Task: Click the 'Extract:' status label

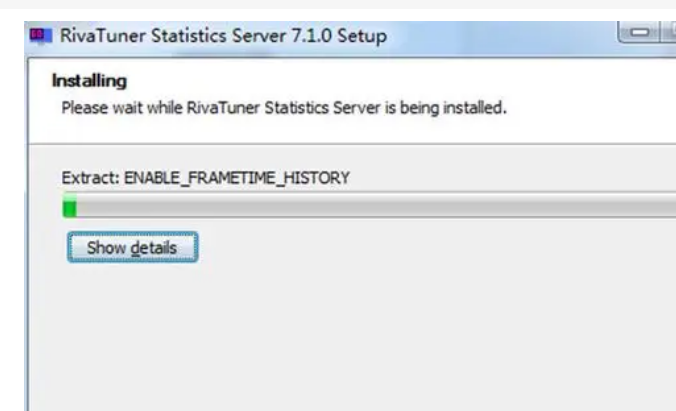Action: pyautogui.click(x=90, y=178)
